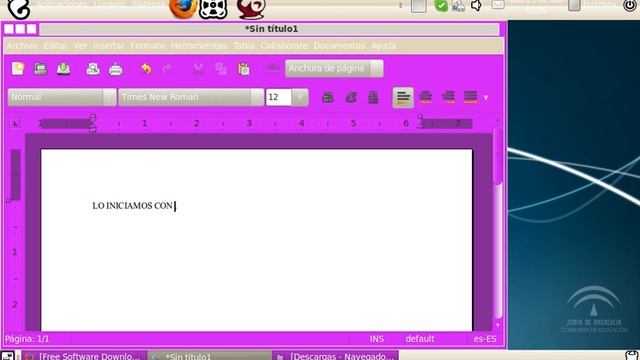Expand the font size dropdown arrow
Screen dimensions: 640x360
pyautogui.click(x=300, y=97)
